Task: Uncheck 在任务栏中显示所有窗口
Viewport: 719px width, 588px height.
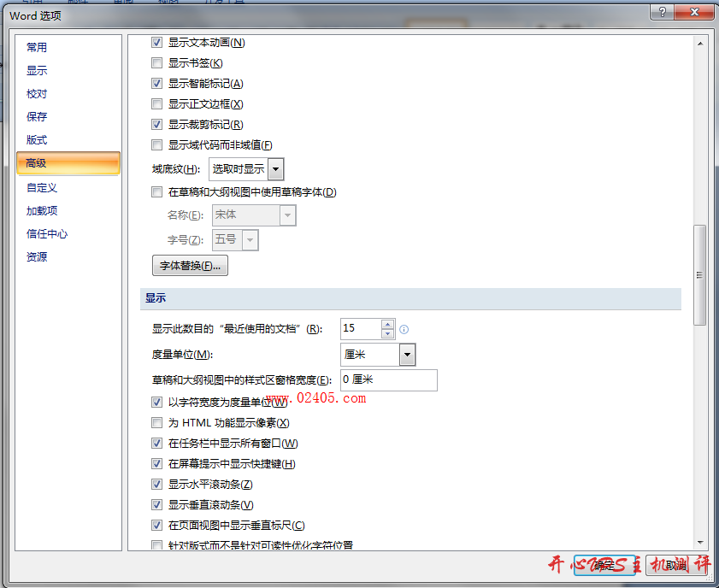Action: click(156, 443)
